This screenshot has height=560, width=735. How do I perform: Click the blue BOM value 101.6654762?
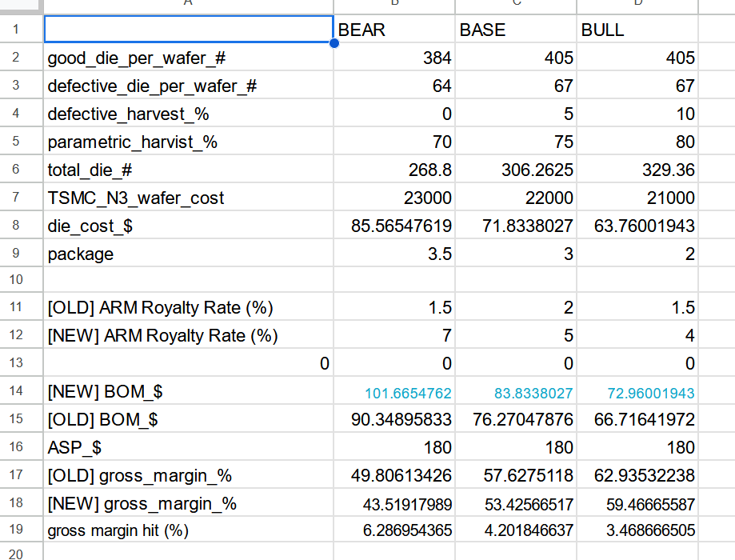(x=394, y=391)
